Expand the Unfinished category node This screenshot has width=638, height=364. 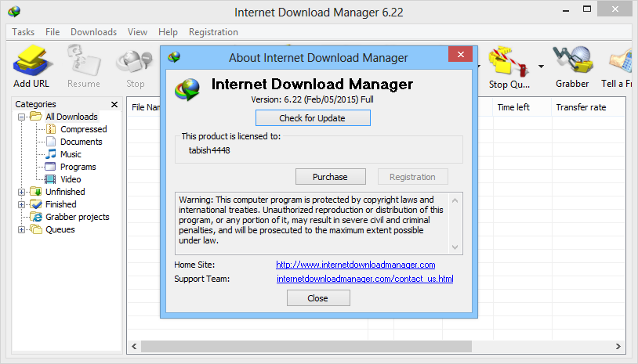pos(22,192)
